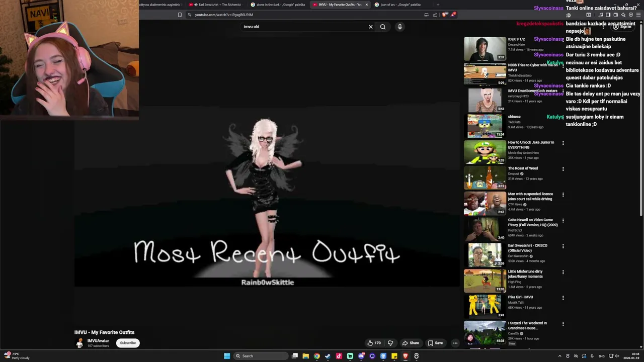
Task: Save the video to a playlist
Action: [435, 343]
